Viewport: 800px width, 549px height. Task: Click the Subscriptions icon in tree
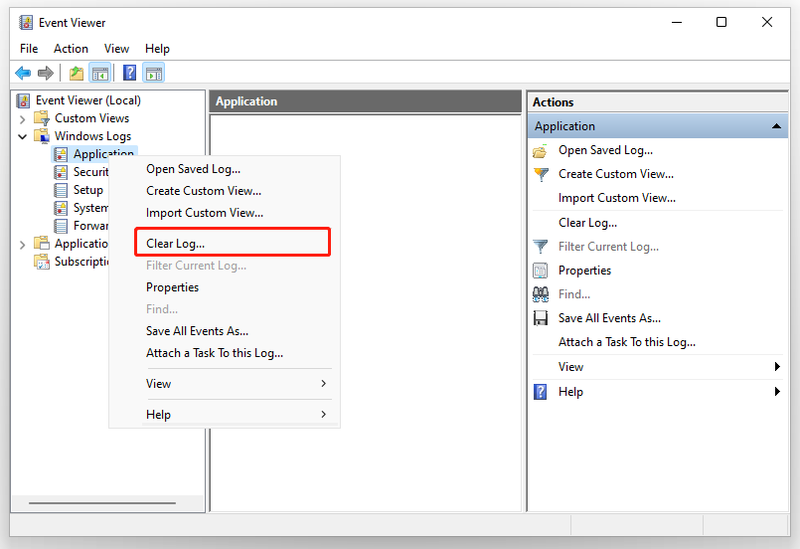click(x=42, y=261)
